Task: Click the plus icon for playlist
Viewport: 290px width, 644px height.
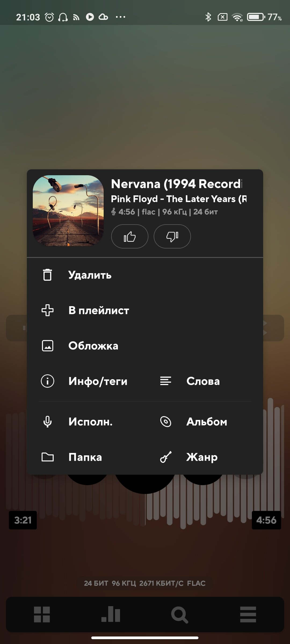Action: [x=48, y=310]
